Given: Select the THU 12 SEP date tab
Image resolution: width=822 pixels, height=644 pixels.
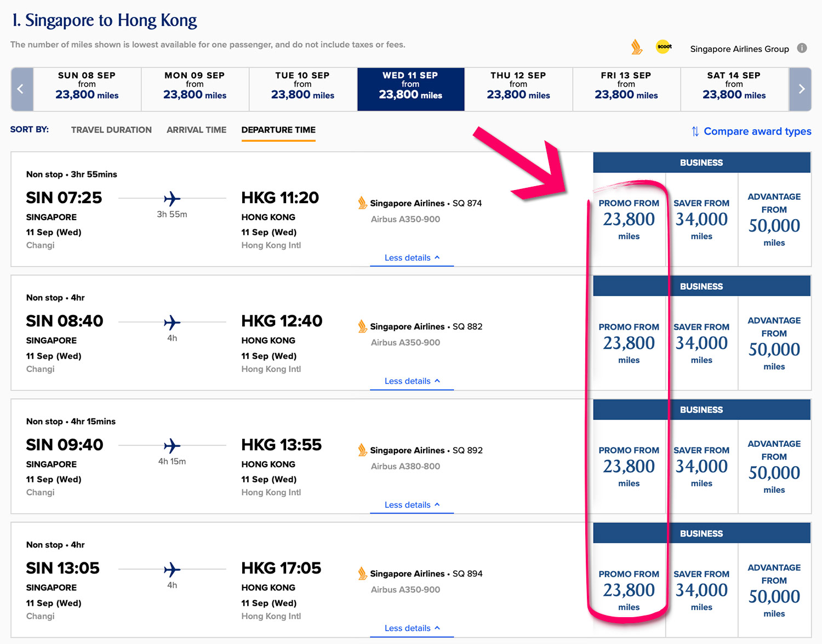Looking at the screenshot, I should click(518, 89).
